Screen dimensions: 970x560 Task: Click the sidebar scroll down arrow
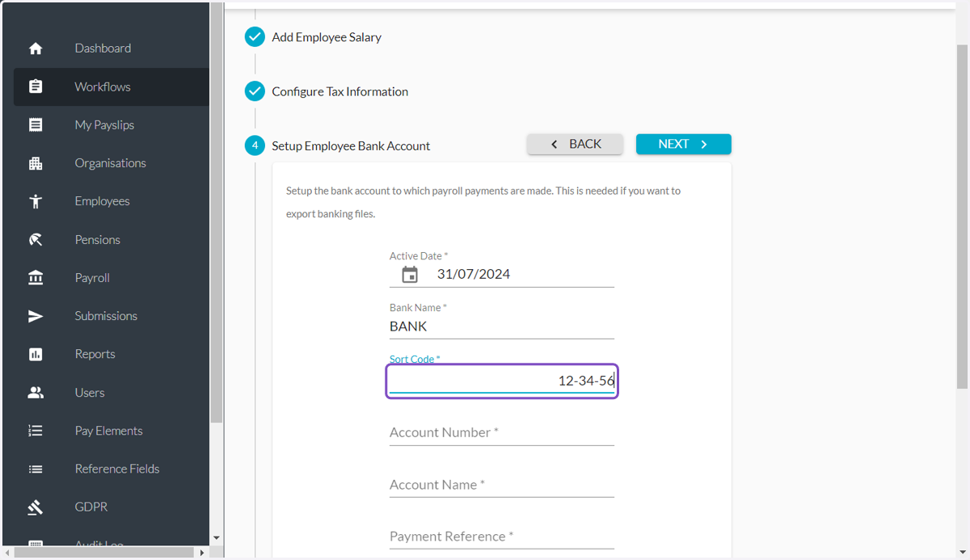click(217, 538)
